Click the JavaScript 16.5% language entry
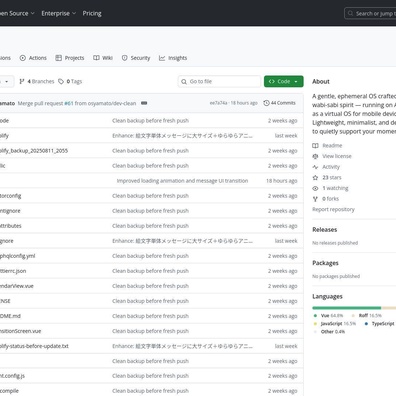This screenshot has width=396, height=396. (x=335, y=324)
